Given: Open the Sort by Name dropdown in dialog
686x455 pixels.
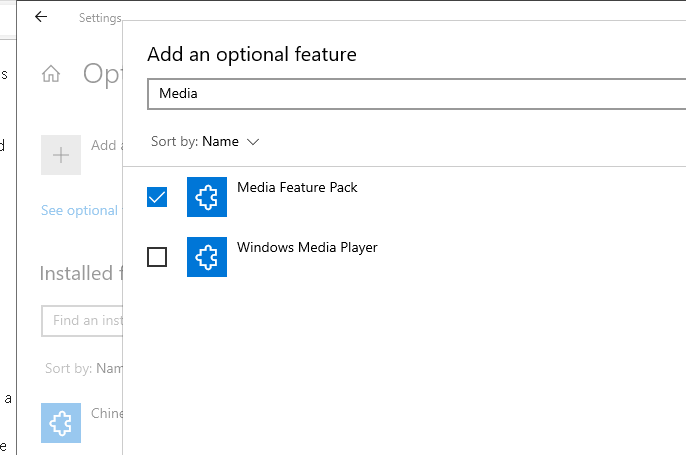Looking at the screenshot, I should coord(205,142).
